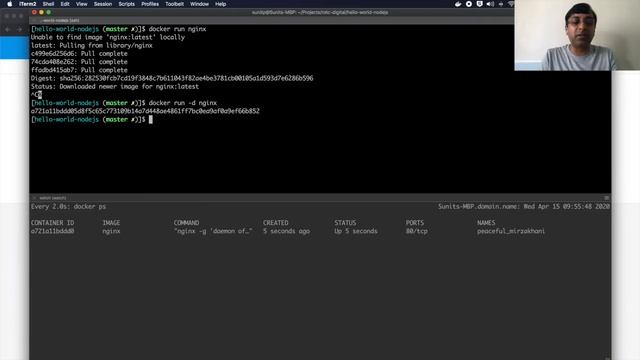The height and width of the screenshot is (360, 640).
Task: Open the Toolbelt menu
Action: [x=174, y=4]
